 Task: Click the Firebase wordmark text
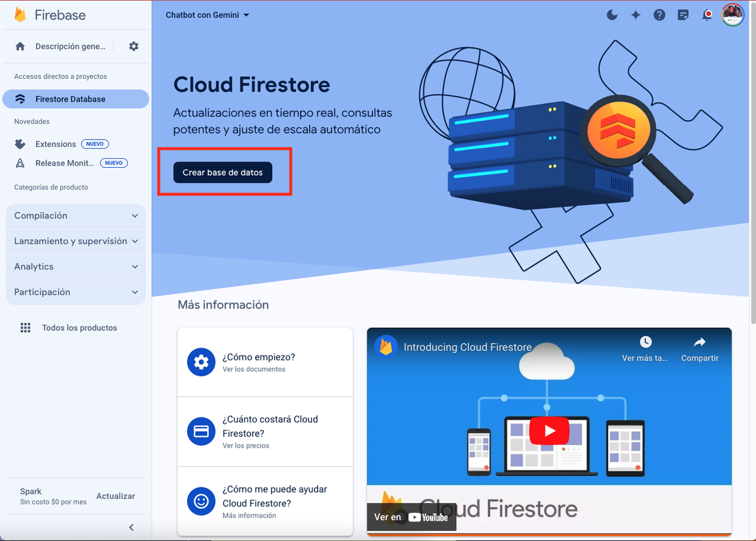coord(60,15)
